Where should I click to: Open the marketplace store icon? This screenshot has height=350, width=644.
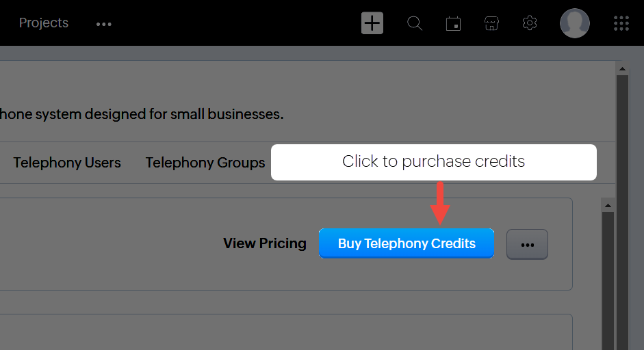(x=491, y=23)
